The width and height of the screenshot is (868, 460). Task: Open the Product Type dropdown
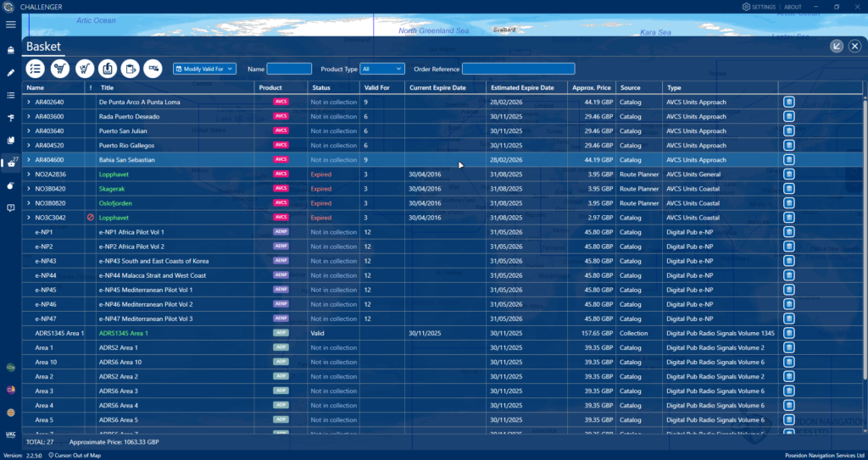[382, 69]
